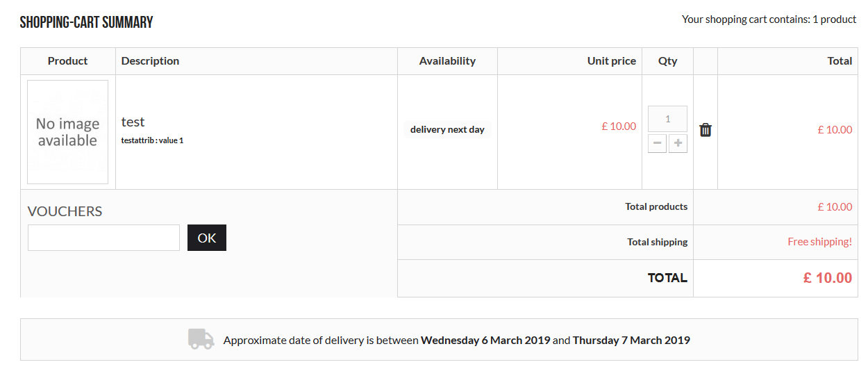Delete the test product with trash icon

706,130
